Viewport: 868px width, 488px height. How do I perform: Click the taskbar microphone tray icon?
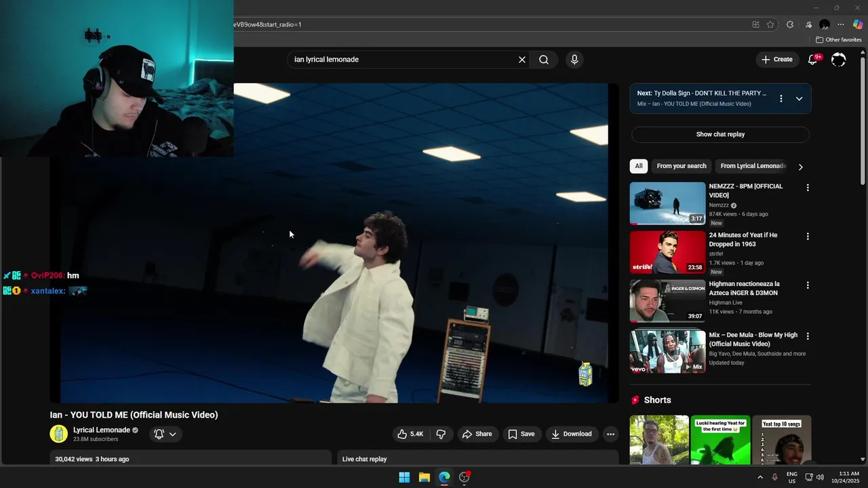pos(775,477)
